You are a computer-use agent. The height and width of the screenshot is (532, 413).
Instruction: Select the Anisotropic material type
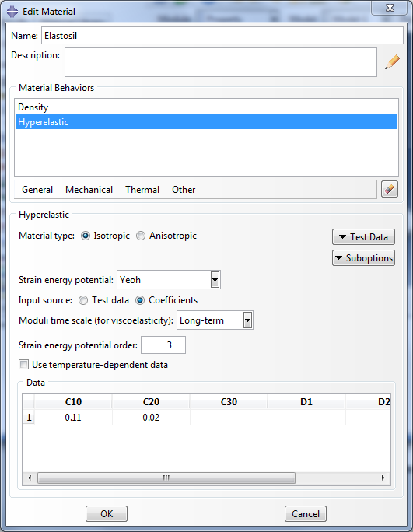click(x=141, y=236)
